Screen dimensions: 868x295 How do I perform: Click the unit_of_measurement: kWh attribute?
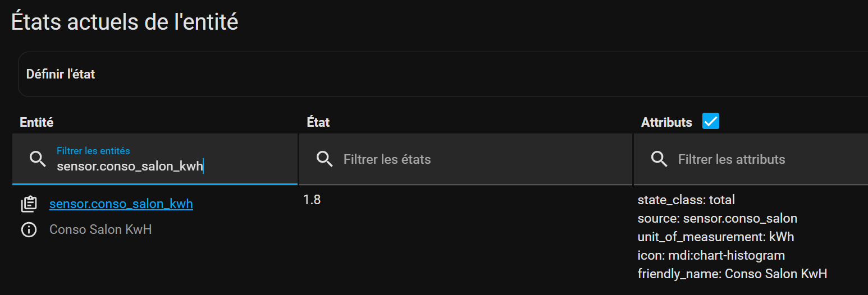[716, 237]
